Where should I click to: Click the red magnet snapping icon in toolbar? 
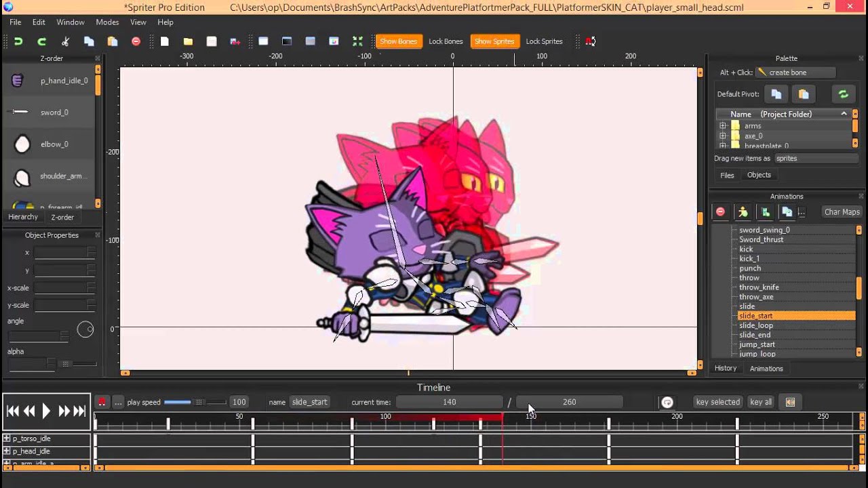pyautogui.click(x=591, y=41)
